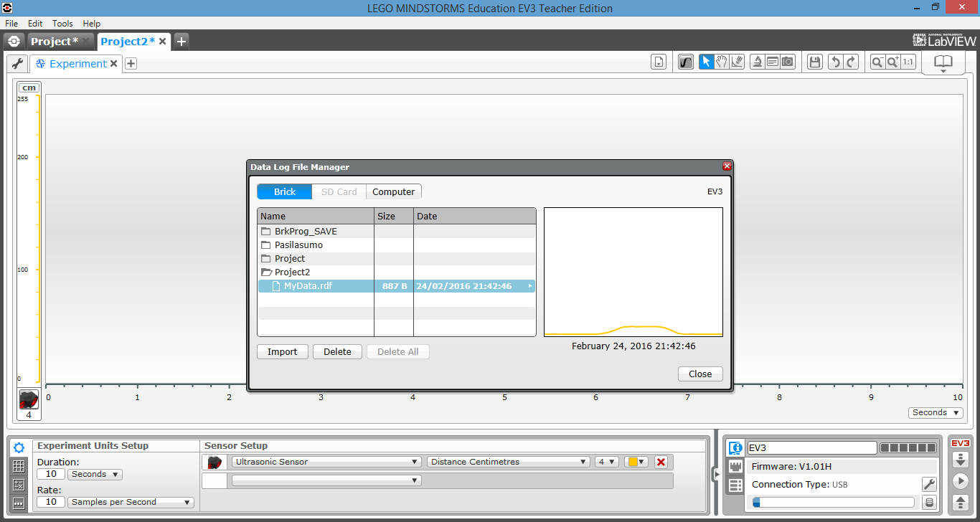980x522 pixels.
Task: Redo the last action
Action: (x=852, y=62)
